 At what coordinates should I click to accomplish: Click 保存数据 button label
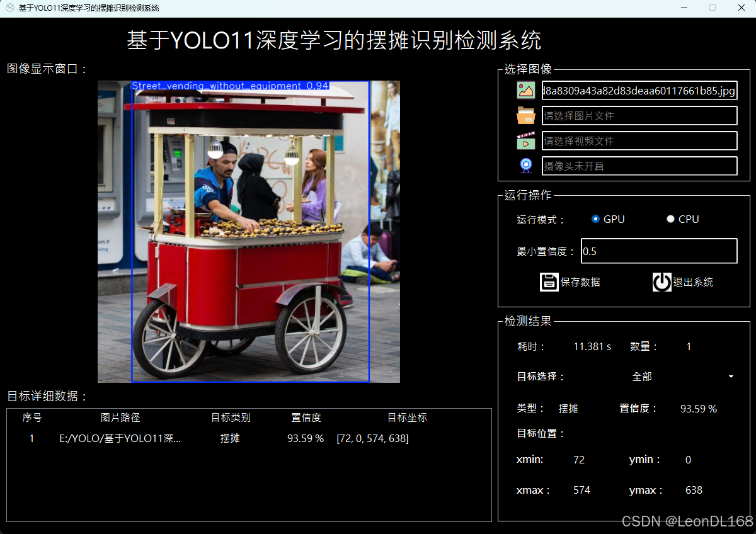(x=580, y=282)
